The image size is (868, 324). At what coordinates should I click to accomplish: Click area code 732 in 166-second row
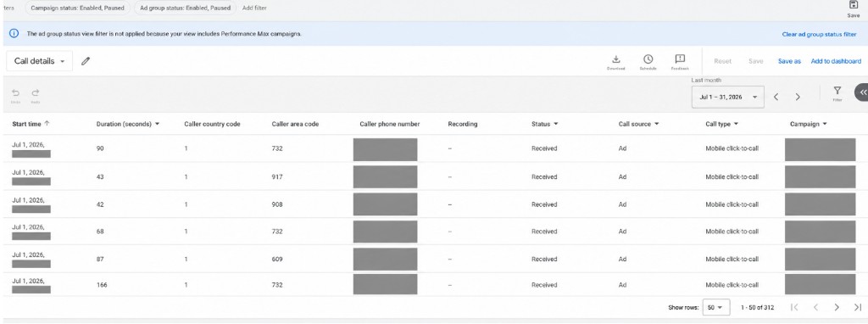(277, 285)
